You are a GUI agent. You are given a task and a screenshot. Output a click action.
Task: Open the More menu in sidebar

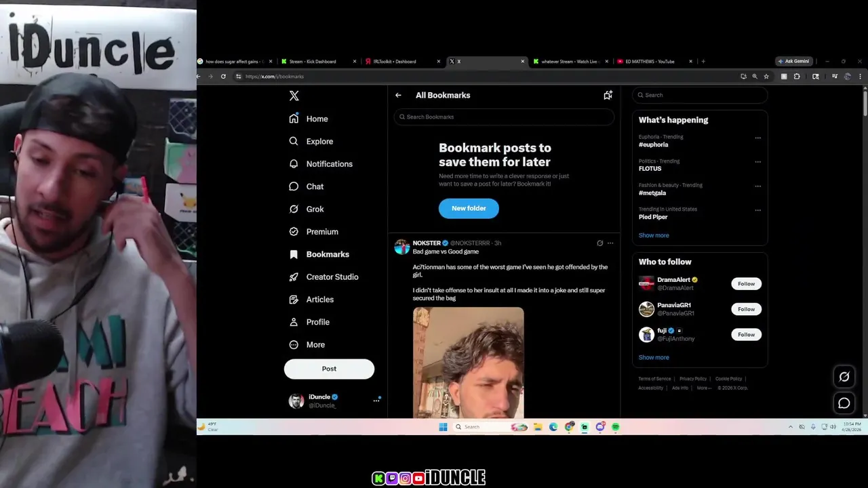(307, 344)
